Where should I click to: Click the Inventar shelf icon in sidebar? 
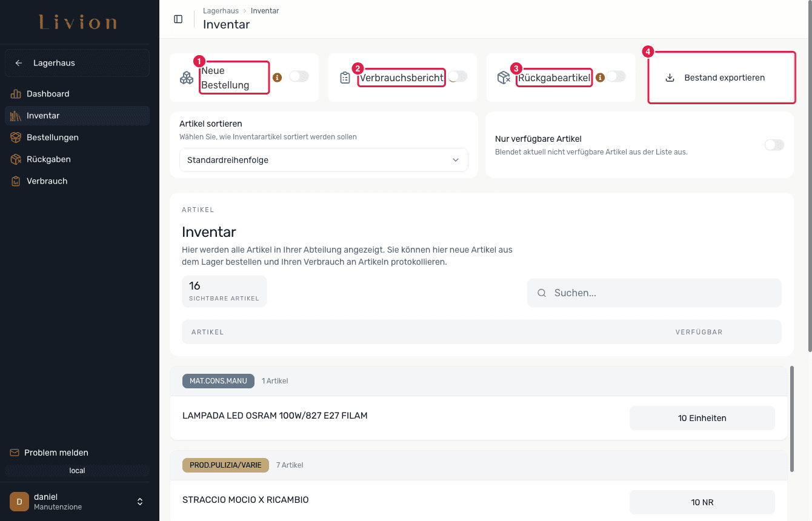(x=16, y=116)
